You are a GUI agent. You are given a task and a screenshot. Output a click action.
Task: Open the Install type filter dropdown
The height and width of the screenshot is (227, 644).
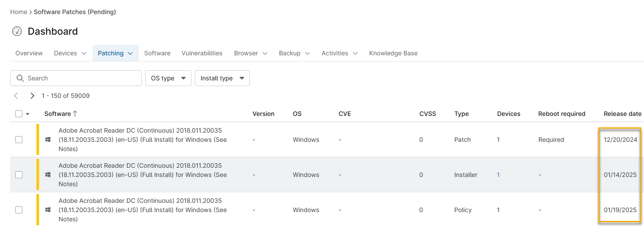(x=222, y=78)
